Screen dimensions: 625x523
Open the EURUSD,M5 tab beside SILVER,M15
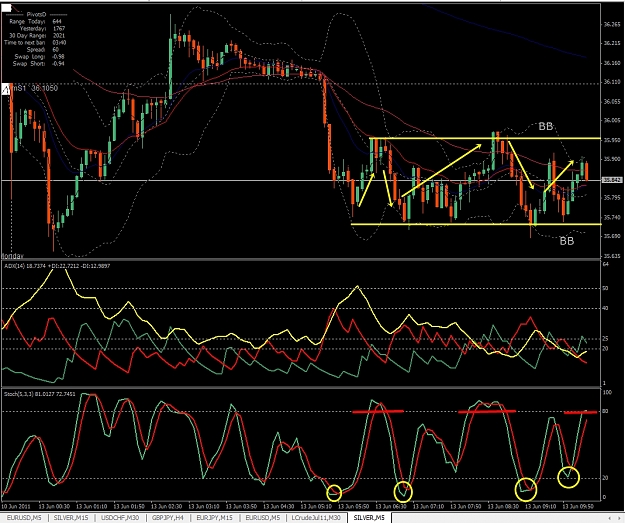click(x=24, y=517)
